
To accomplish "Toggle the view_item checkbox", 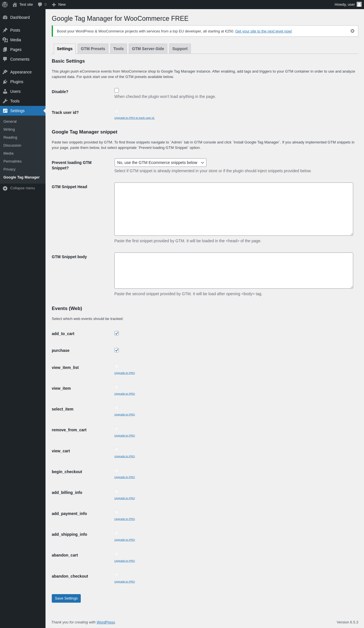I will click(x=117, y=387).
